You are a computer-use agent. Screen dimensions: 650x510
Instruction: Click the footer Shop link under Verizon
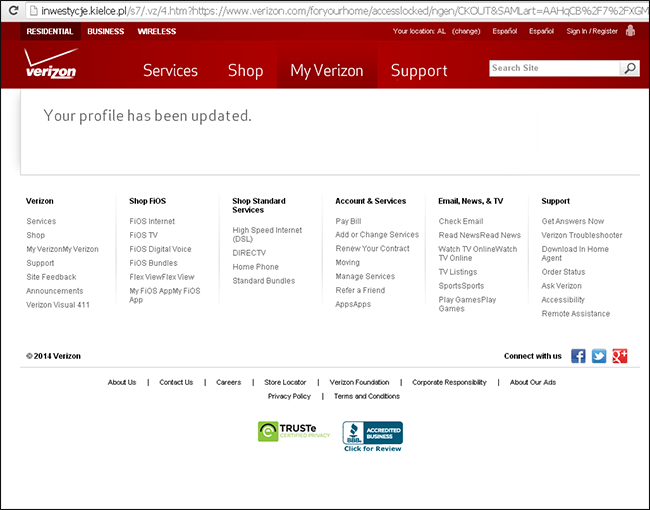(36, 235)
